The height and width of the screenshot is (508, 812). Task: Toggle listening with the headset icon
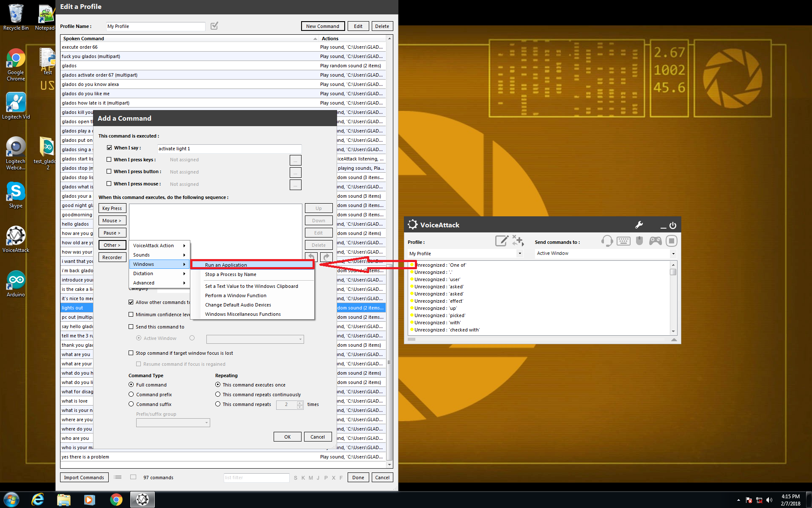(606, 241)
